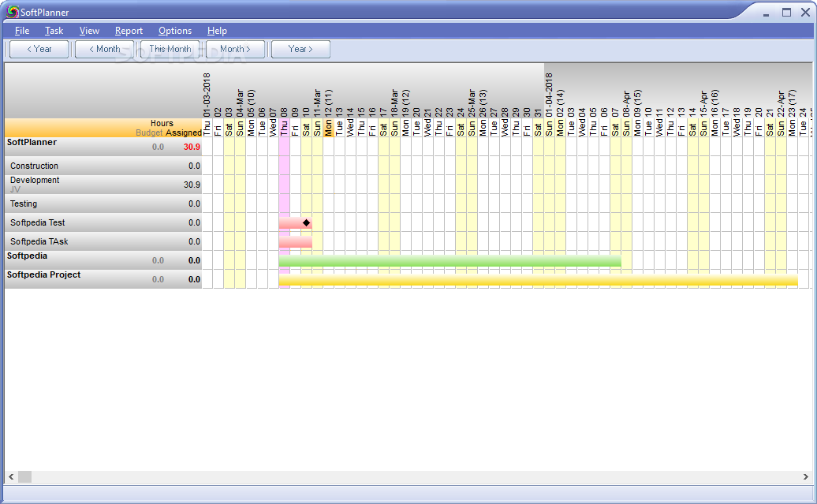Viewport: 817px width, 504px height.
Task: Go back one year with < Year
Action: [39, 49]
